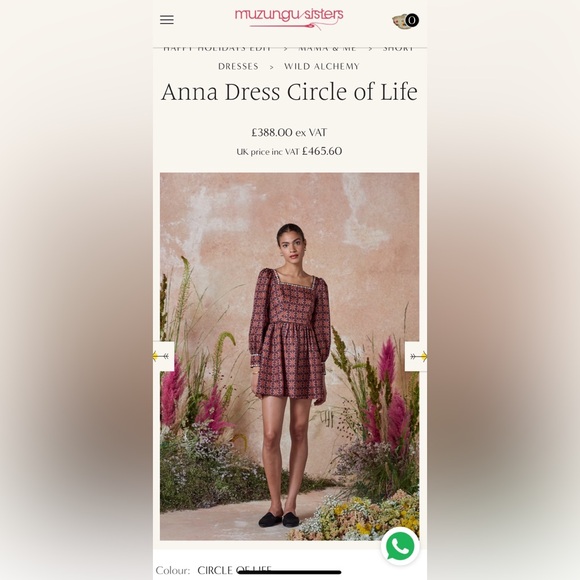Click chevron after Mama & Me breadcrumb
The image size is (580, 580).
370,48
